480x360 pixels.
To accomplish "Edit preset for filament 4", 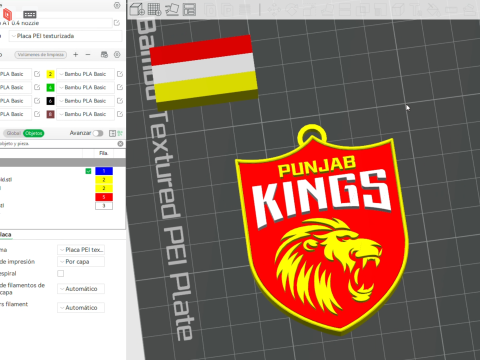I will 120,87.
